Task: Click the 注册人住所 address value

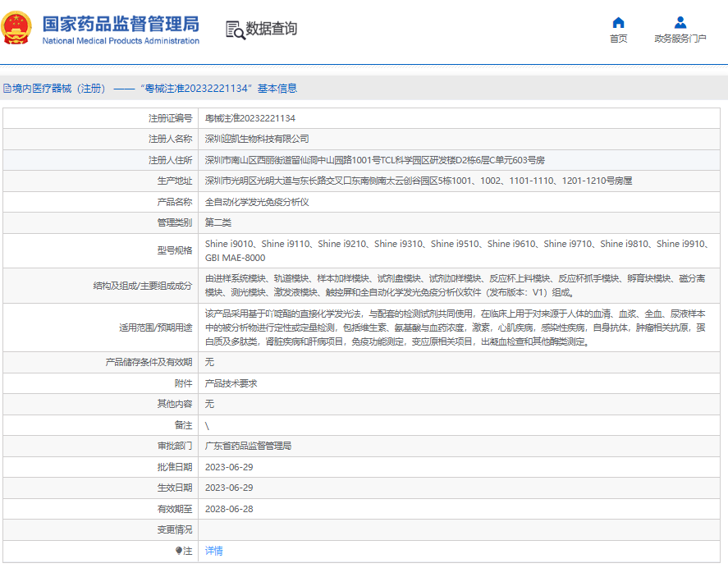Action: [x=375, y=160]
